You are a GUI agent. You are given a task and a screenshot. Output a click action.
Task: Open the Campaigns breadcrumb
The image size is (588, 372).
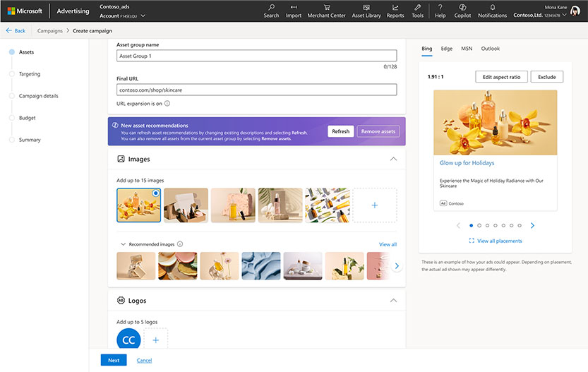click(50, 31)
